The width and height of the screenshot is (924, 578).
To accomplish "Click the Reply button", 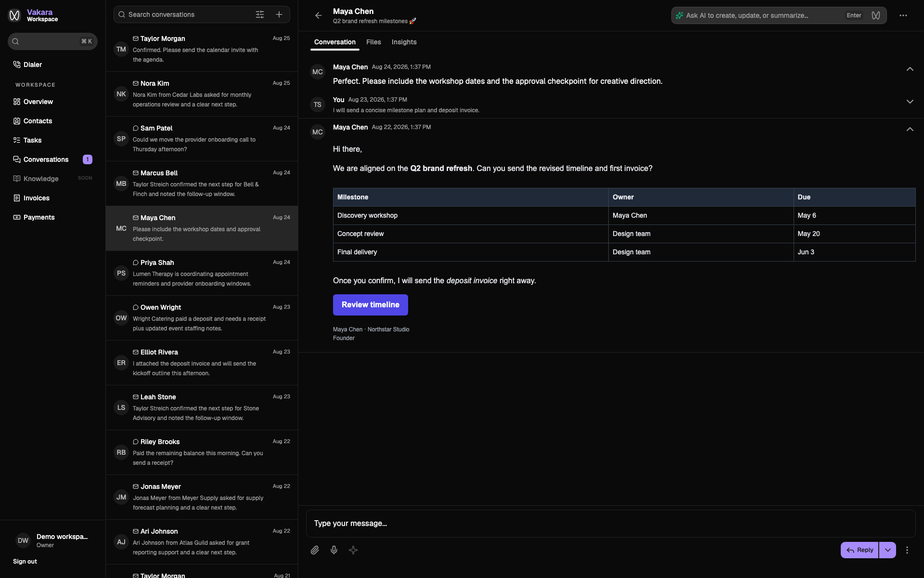I will coord(860,550).
